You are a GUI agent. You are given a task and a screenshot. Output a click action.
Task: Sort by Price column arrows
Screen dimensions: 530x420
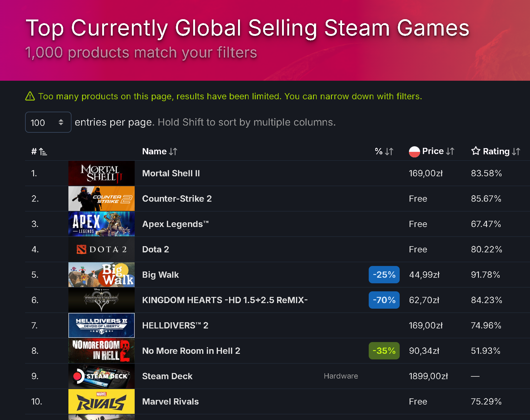click(x=450, y=151)
